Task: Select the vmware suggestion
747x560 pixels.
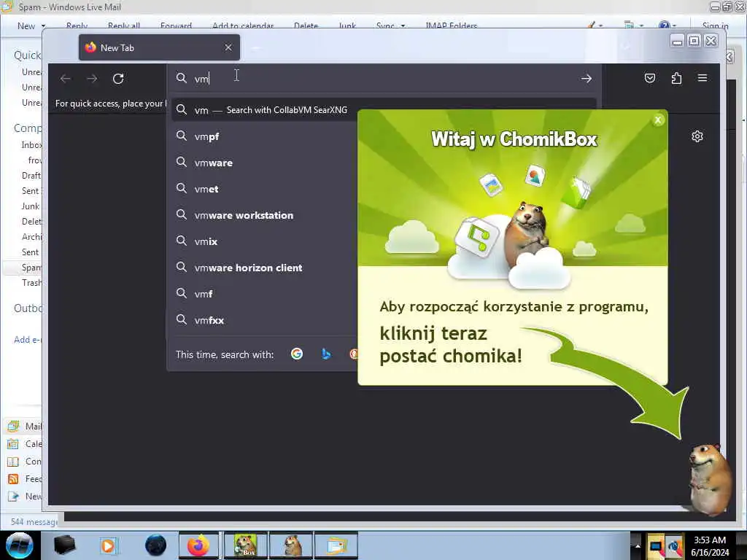Action: click(264, 163)
